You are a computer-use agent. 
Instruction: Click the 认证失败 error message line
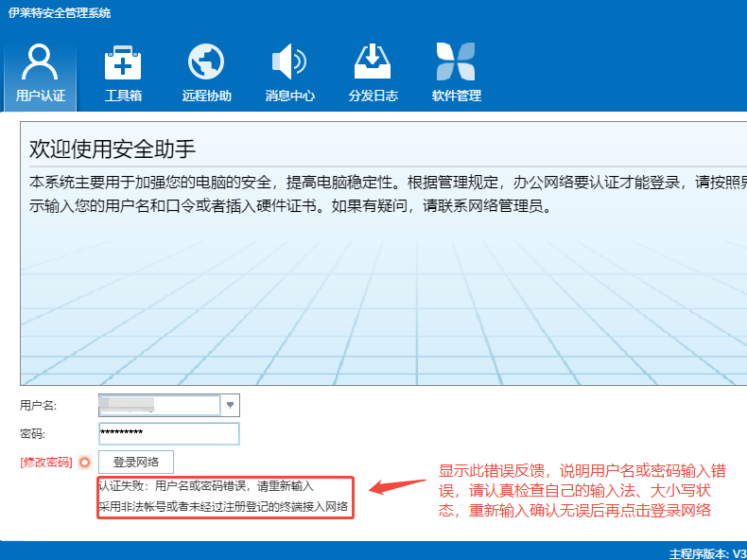tap(206, 486)
